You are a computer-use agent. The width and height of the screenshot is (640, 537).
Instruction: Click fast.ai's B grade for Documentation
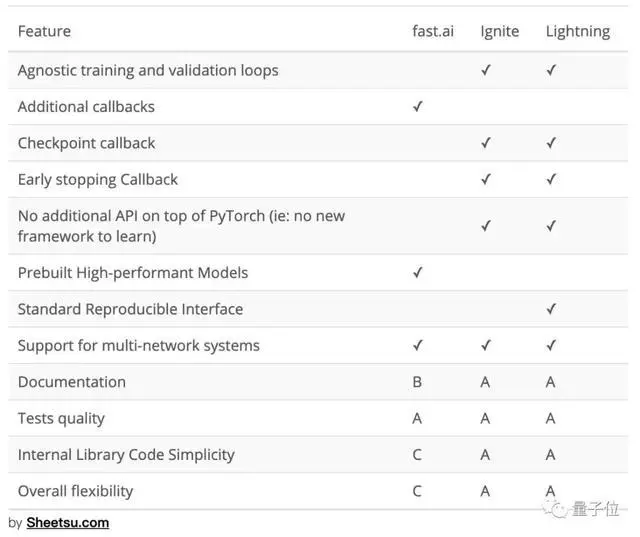point(417,382)
